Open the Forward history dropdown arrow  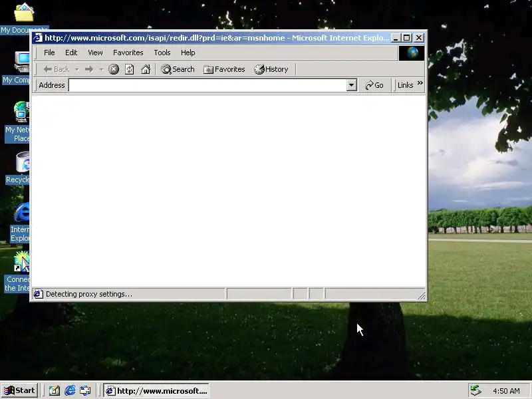point(101,70)
